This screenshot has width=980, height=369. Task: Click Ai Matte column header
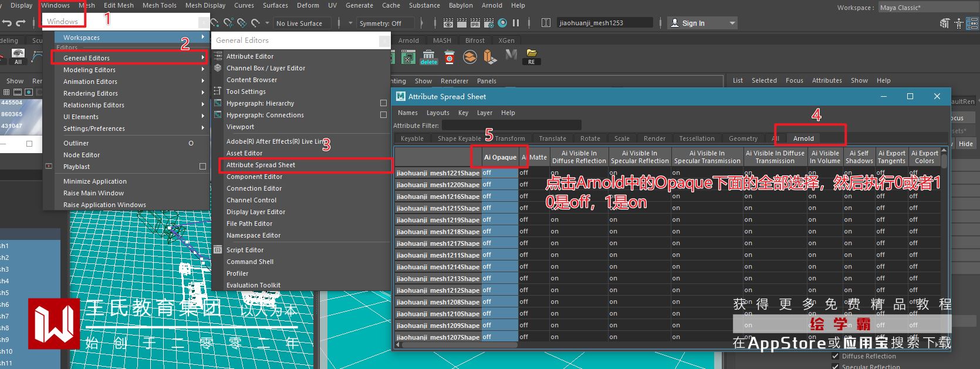coord(534,157)
